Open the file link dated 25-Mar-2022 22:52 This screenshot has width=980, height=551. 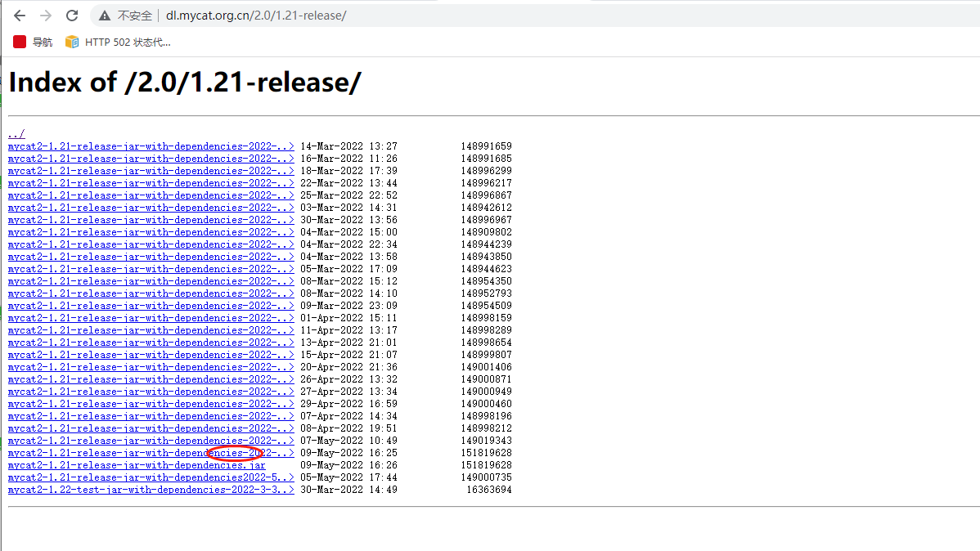tap(151, 195)
